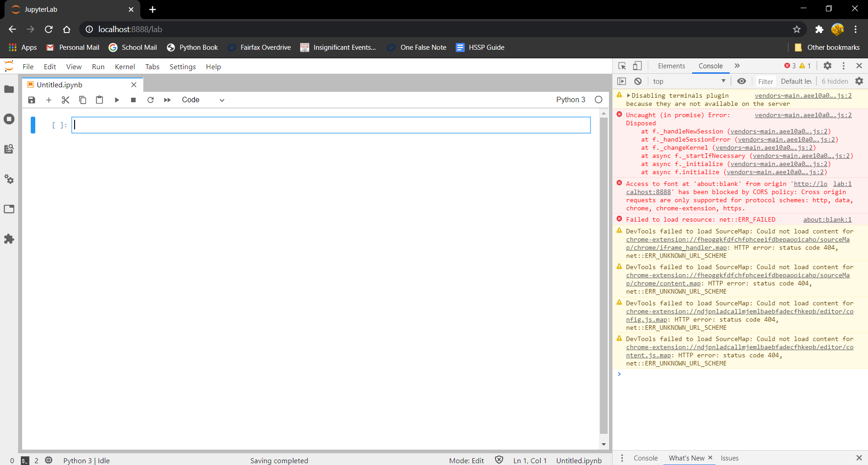The width and height of the screenshot is (868, 465).
Task: Create a live expression with the eye icon
Action: [x=741, y=81]
